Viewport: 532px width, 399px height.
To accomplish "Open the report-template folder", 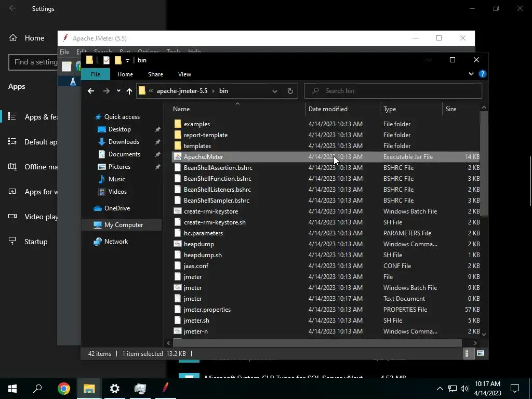I will point(206,135).
